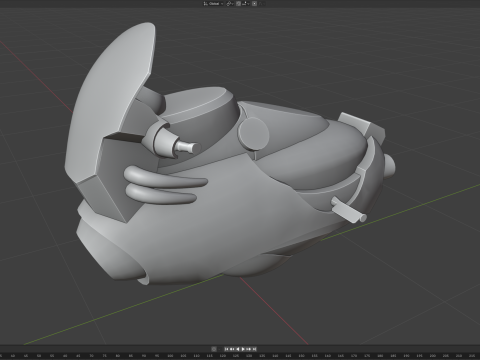Play the animation in reverse
This screenshot has height=360, width=480.
pos(238,349)
